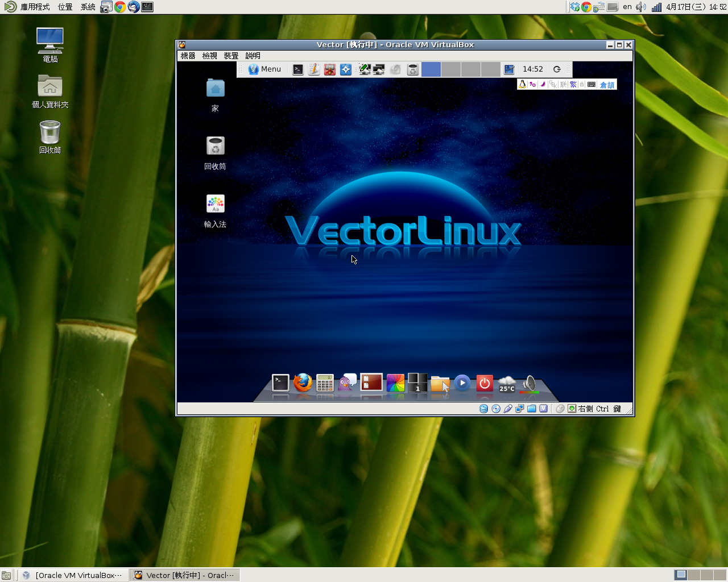The image size is (728, 582).
Task: Open the 機器 menu in VirtualBox
Action: [188, 56]
